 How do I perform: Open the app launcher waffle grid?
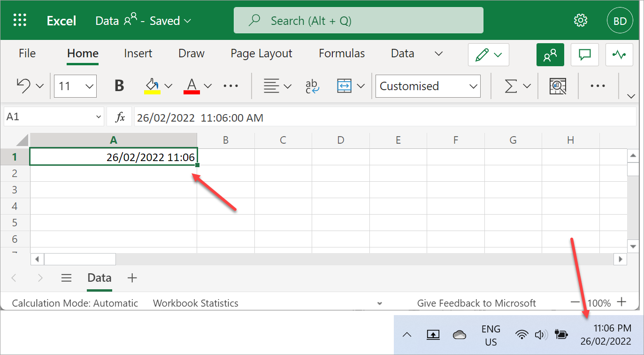click(x=20, y=20)
